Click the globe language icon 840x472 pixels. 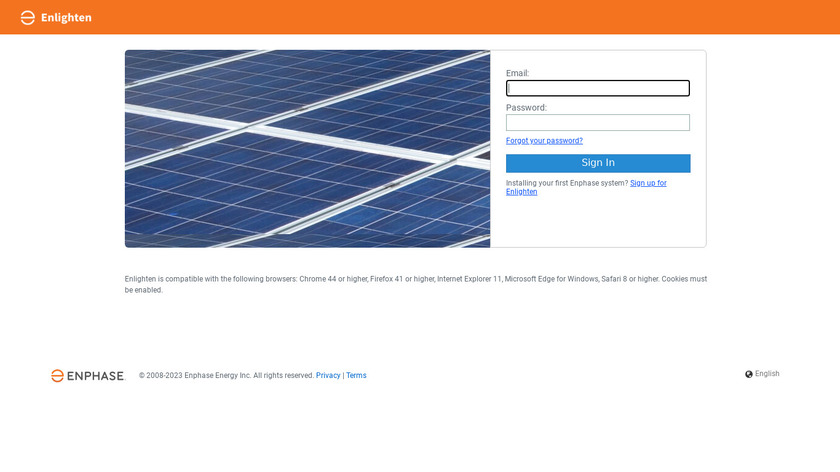tap(749, 374)
